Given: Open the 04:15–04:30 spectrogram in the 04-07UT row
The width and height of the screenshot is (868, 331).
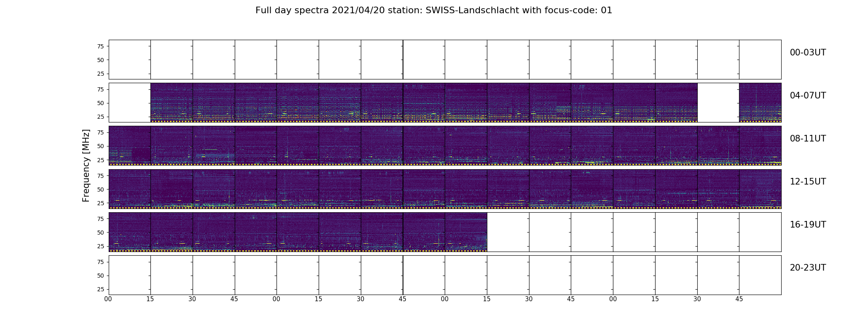Looking at the screenshot, I should (x=172, y=103).
